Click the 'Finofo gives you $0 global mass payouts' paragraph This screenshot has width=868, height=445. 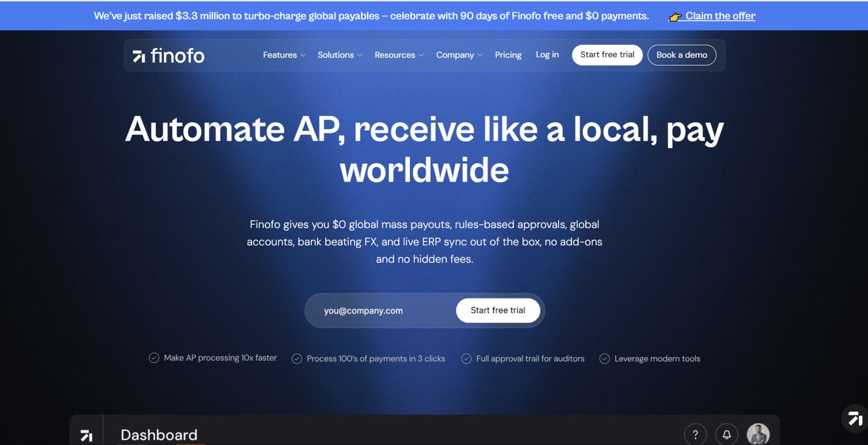424,241
